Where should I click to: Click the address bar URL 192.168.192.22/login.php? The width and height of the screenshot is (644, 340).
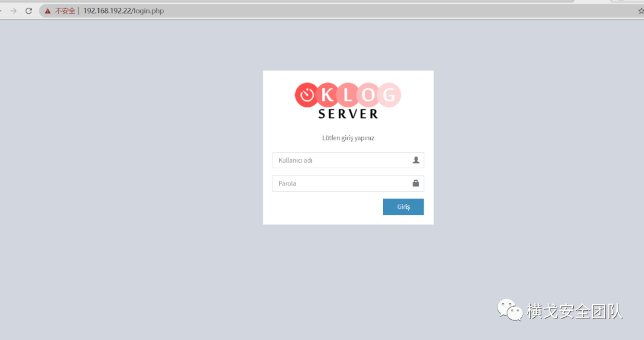tap(123, 11)
